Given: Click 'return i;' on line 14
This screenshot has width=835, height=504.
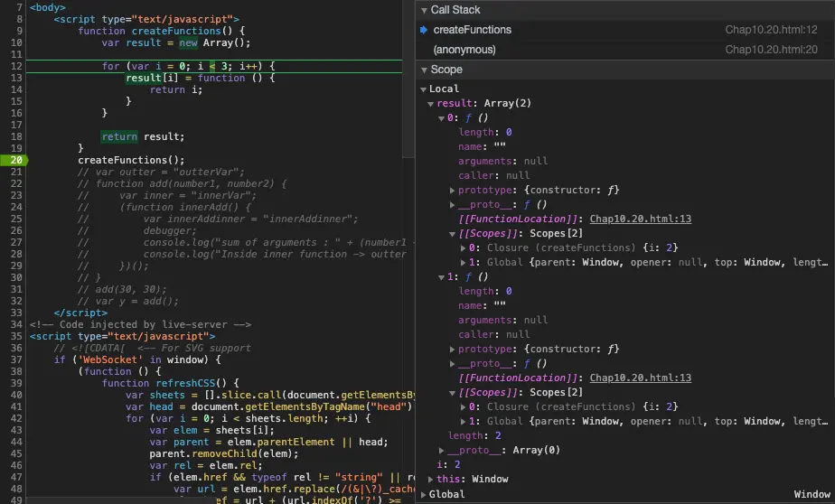Looking at the screenshot, I should tap(175, 89).
